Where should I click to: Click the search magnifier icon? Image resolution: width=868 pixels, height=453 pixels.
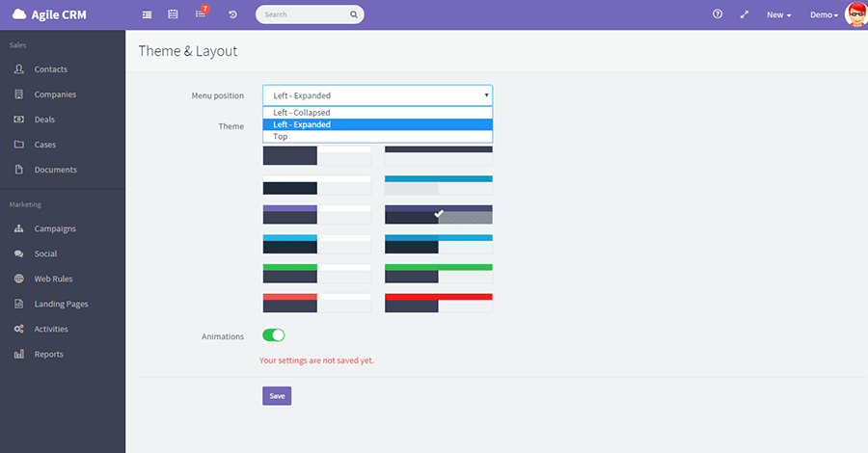tap(354, 14)
